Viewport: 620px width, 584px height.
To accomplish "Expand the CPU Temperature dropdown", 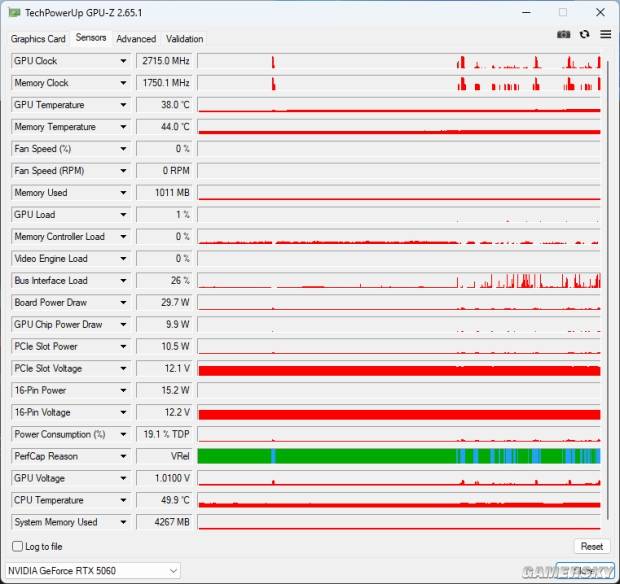I will tap(123, 500).
